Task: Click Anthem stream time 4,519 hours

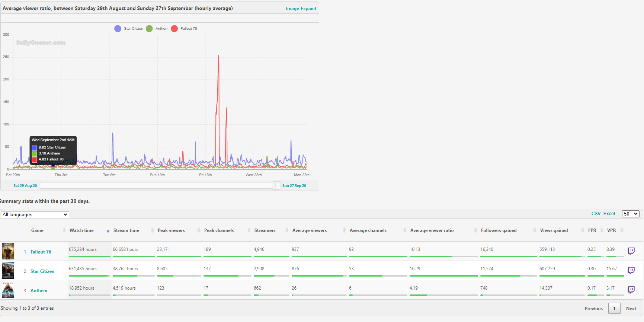Action: (124, 288)
